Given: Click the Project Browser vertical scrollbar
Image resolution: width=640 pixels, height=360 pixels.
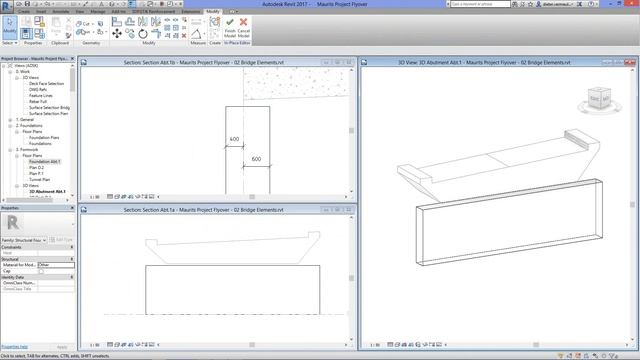Looking at the screenshot, I should coord(73,80).
